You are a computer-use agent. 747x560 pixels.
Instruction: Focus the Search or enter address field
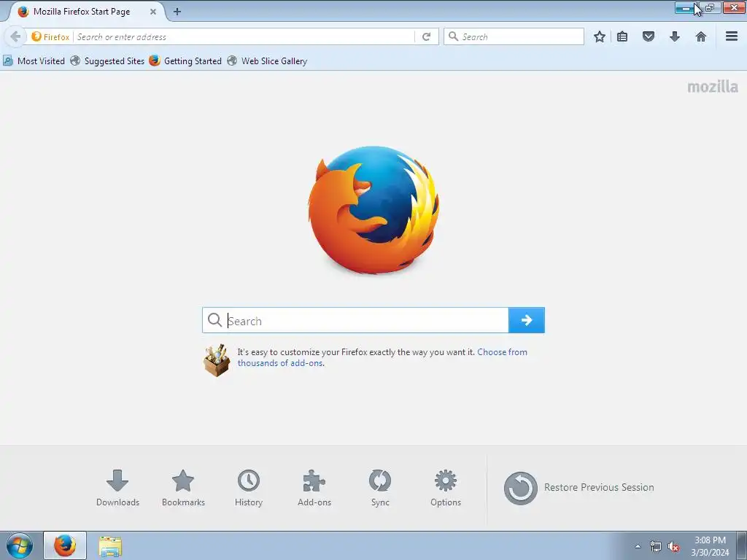245,36
